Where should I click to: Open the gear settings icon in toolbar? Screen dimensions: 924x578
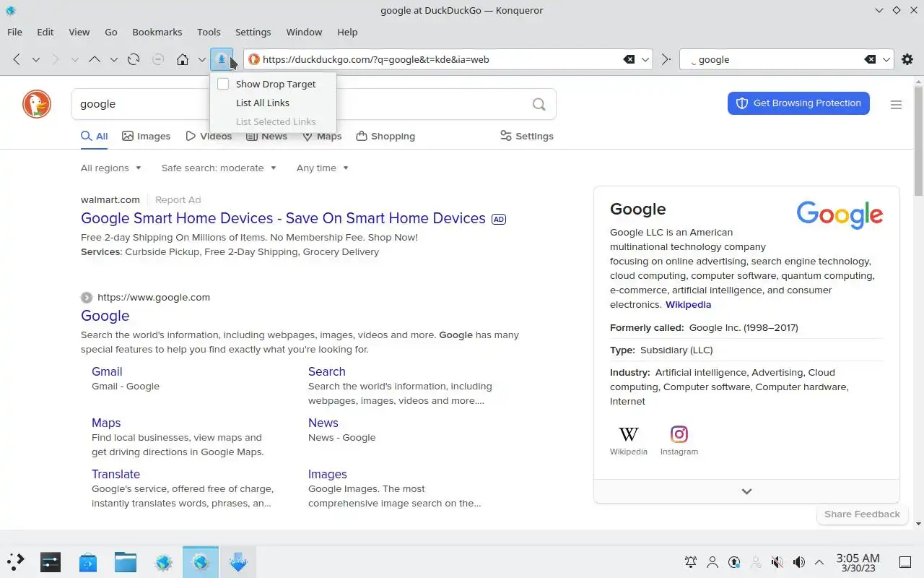click(907, 59)
